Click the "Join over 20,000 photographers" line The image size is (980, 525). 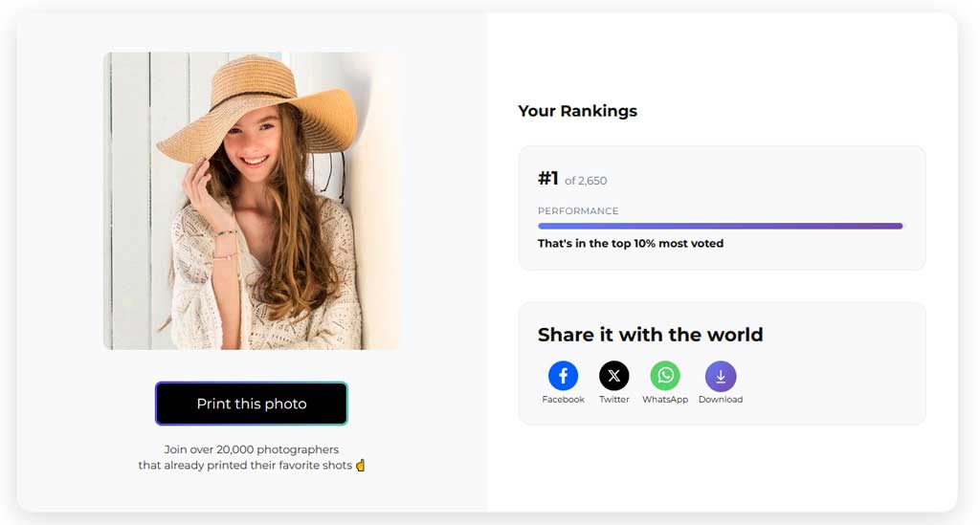[252, 449]
